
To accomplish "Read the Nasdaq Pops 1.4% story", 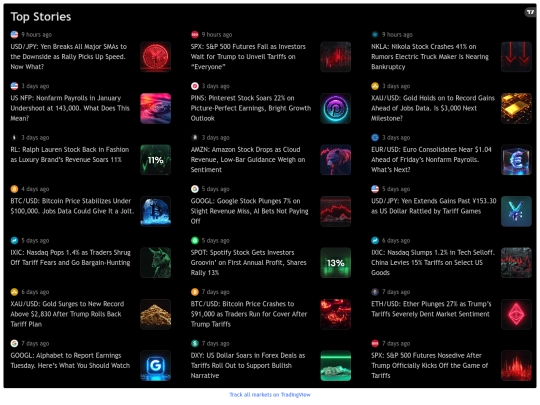I will [71, 257].
